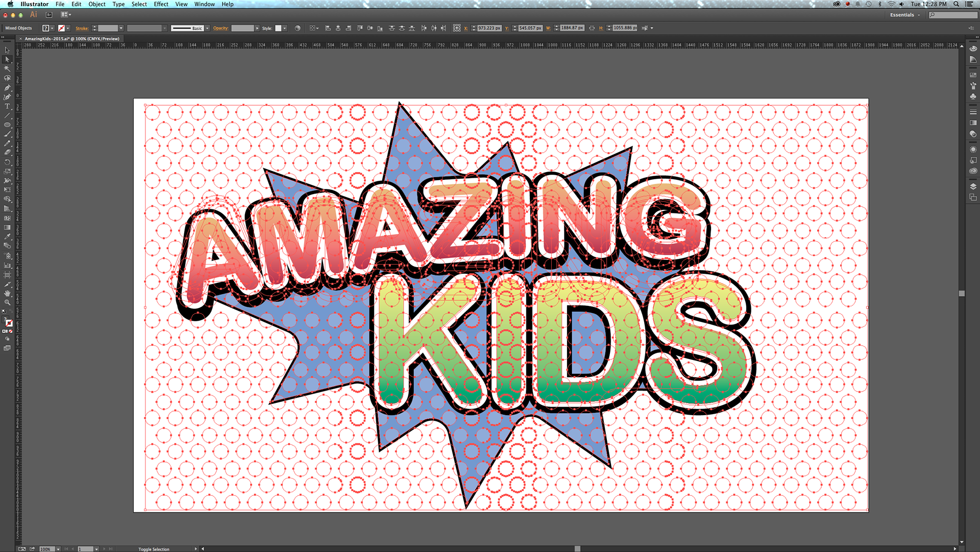Select the Eyedropper tool
This screenshot has width=980, height=552.
point(7,236)
